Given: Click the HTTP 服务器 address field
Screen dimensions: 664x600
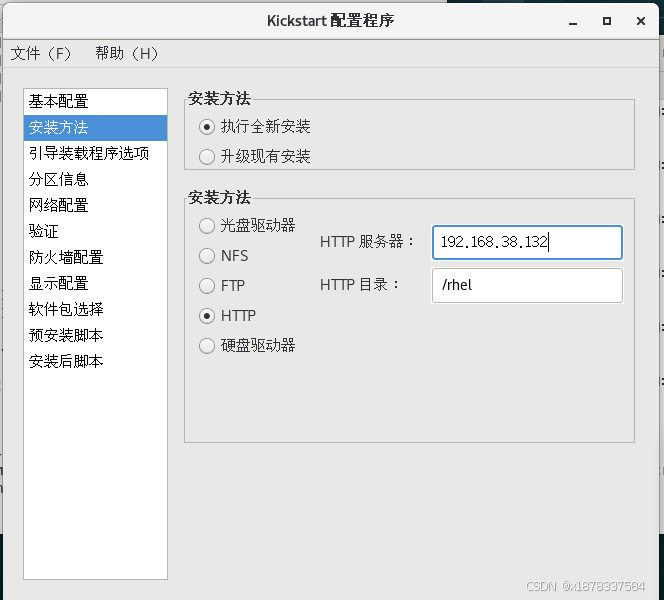Looking at the screenshot, I should 527,242.
